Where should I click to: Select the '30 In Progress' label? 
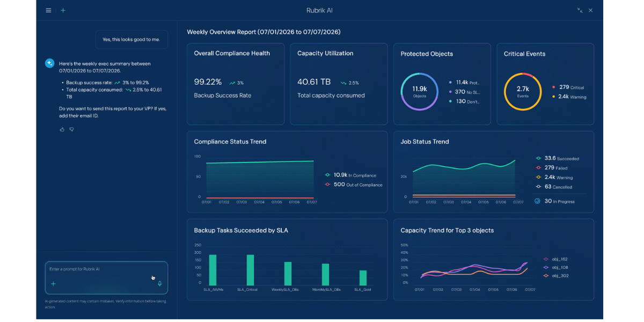click(x=559, y=201)
